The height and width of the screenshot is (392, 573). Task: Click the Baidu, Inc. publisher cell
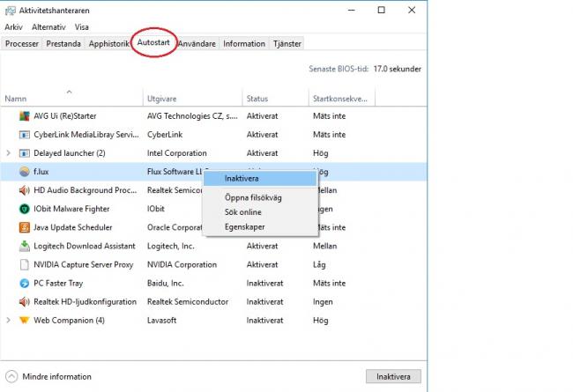(166, 283)
